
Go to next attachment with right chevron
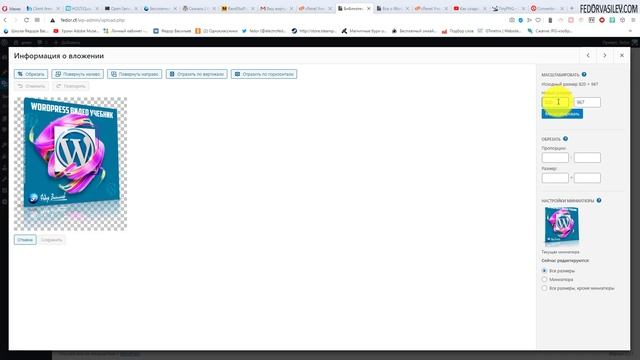click(x=605, y=56)
